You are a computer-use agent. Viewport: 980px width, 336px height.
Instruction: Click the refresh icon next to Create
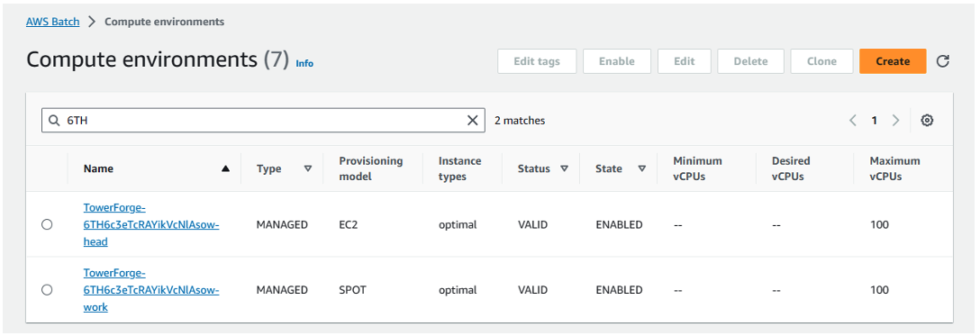click(942, 61)
